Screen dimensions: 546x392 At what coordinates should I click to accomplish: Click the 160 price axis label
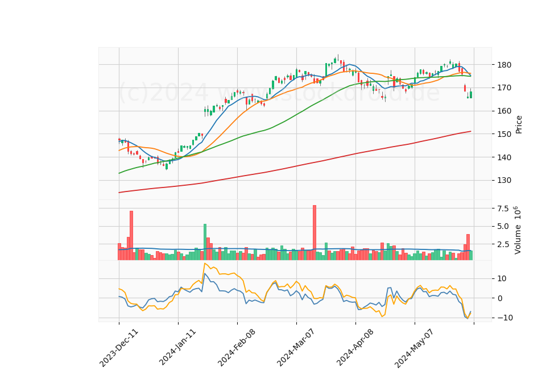(504, 111)
